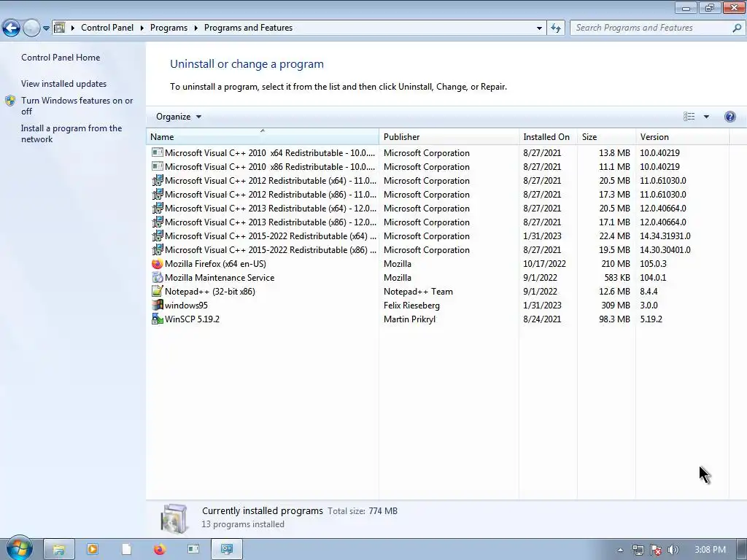Click the Programs breadcrumb
Image resolution: width=747 pixels, height=560 pixels.
pos(169,28)
